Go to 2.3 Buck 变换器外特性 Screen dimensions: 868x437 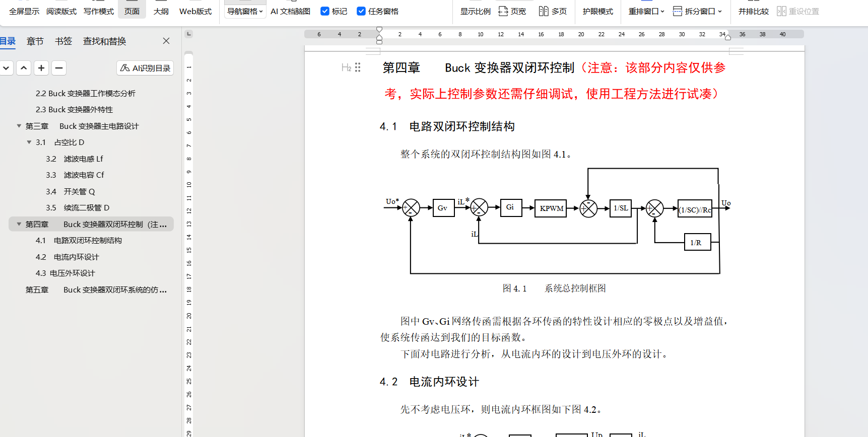[x=75, y=109]
